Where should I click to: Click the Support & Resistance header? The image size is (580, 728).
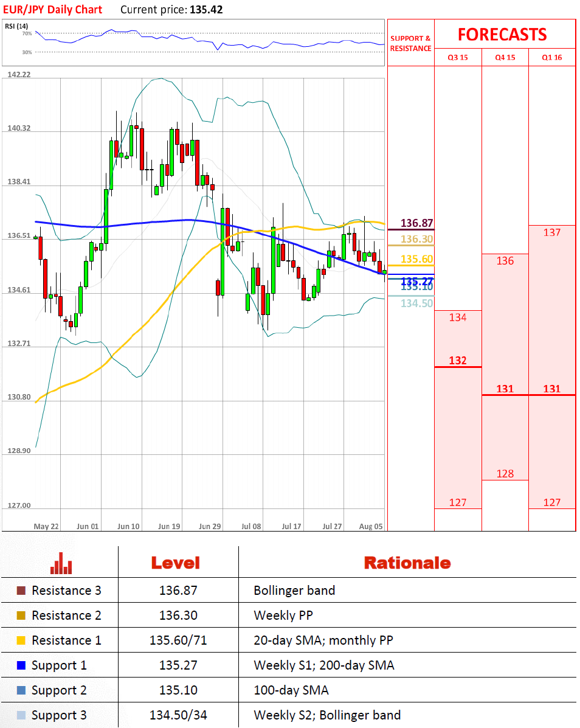410,43
